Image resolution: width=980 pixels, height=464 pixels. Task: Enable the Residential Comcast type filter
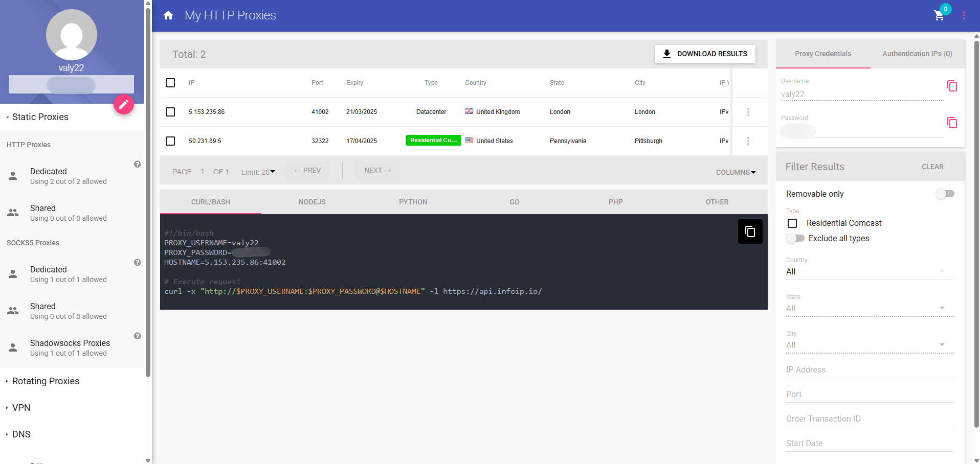(792, 223)
